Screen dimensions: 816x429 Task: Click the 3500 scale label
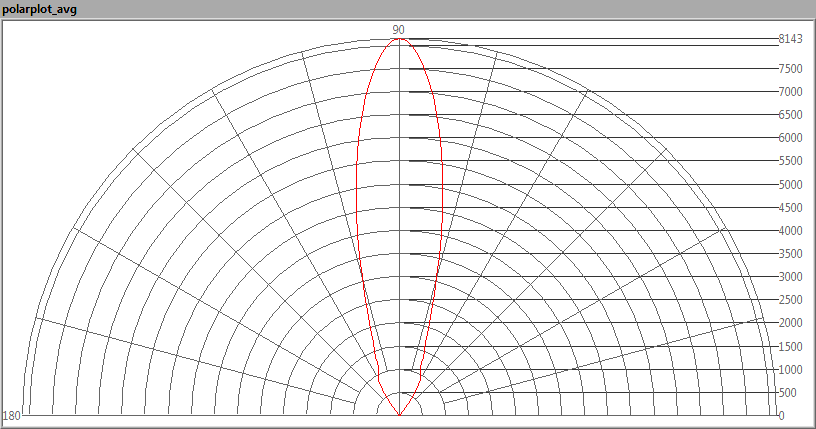click(790, 254)
